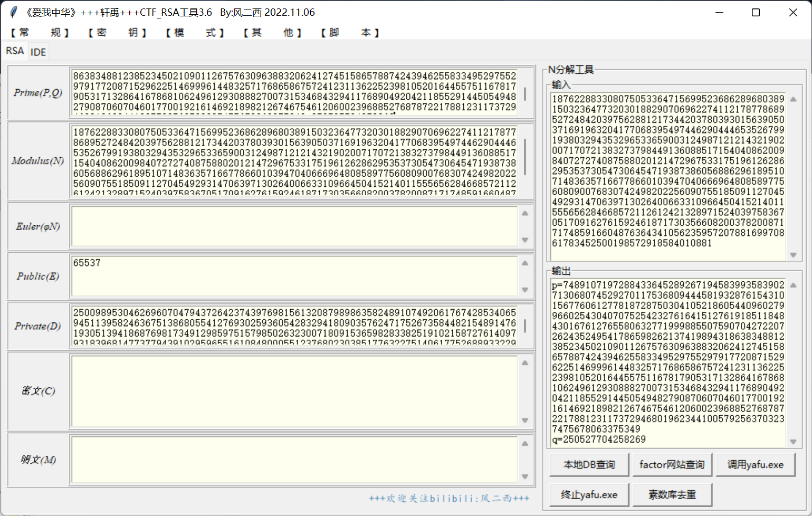Focus the Prime(P,Q) text field
Viewport: 812px width, 516px height.
pyautogui.click(x=294, y=92)
